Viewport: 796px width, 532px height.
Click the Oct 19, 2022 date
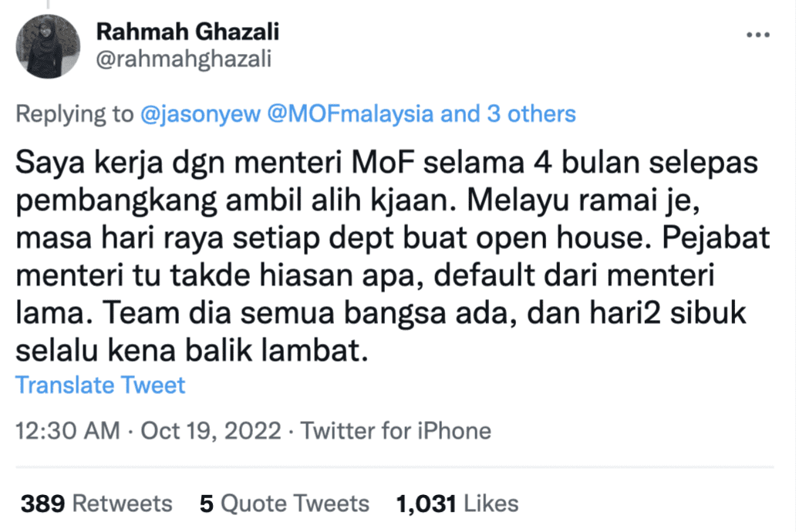(211, 430)
